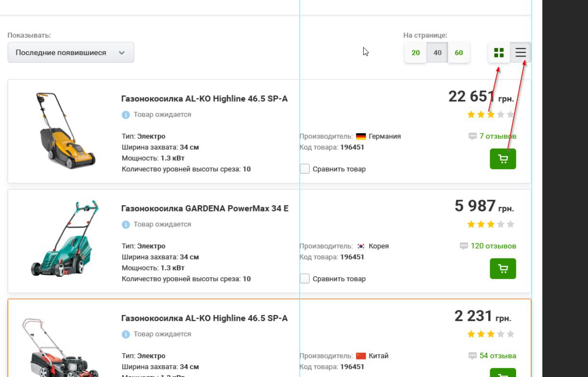Click the price 22 651 грн.
588x377 pixels.
(x=481, y=97)
